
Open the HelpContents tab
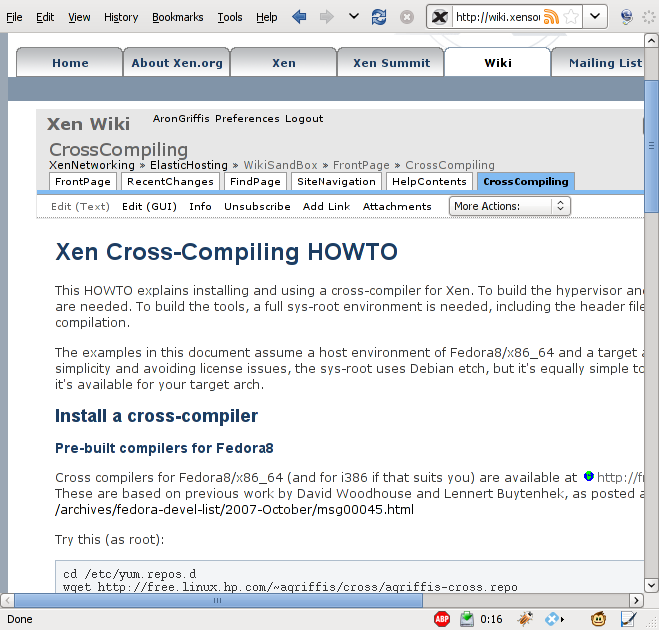(429, 182)
